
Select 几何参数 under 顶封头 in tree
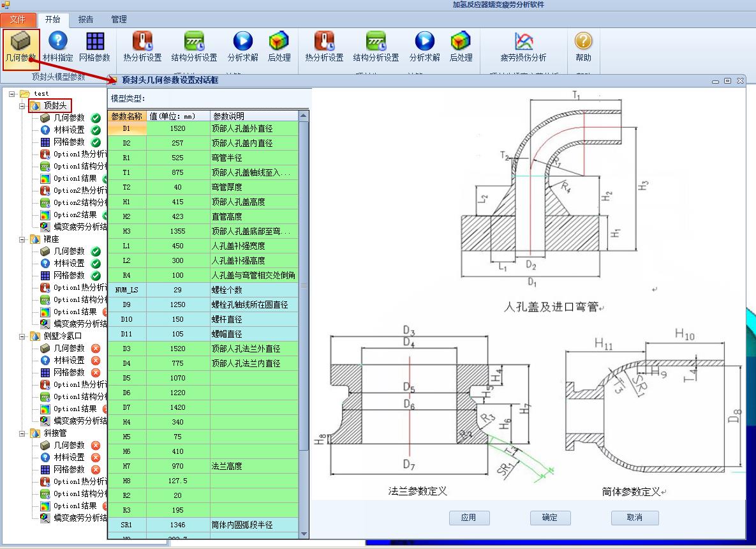point(69,117)
